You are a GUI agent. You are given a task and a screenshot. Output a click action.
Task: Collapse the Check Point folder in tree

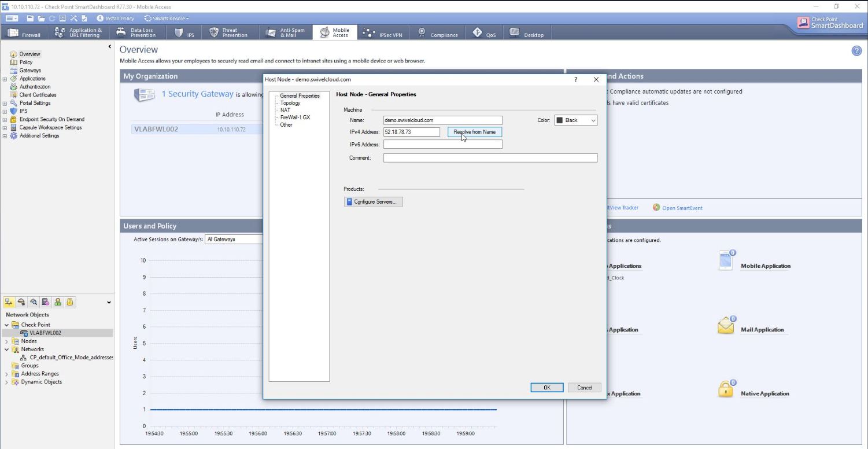[x=7, y=325]
